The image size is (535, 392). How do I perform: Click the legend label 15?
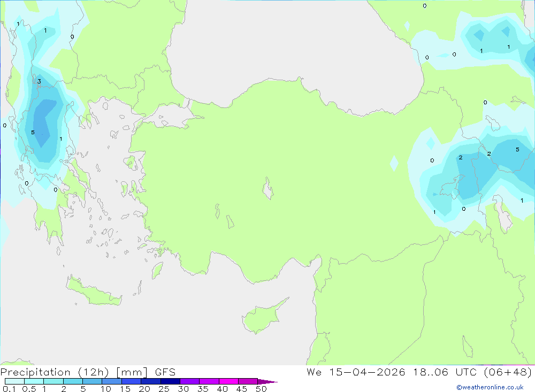pos(125,389)
